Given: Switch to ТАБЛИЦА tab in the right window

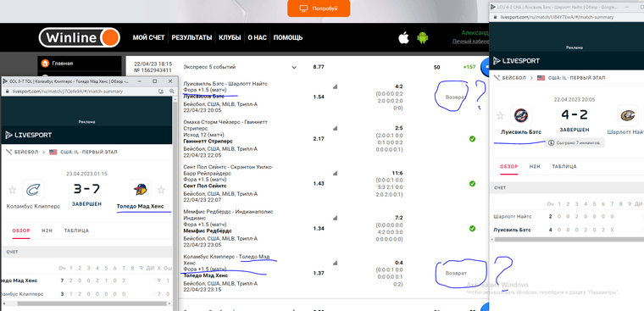Looking at the screenshot, I should (x=563, y=166).
